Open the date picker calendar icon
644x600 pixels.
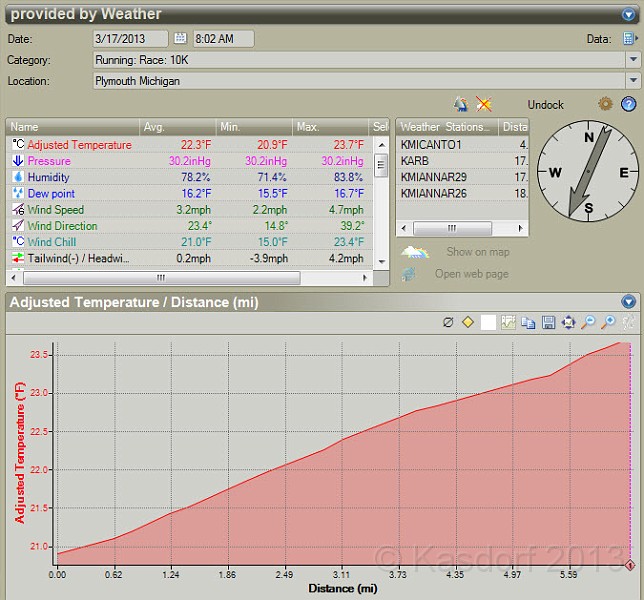tap(180, 38)
